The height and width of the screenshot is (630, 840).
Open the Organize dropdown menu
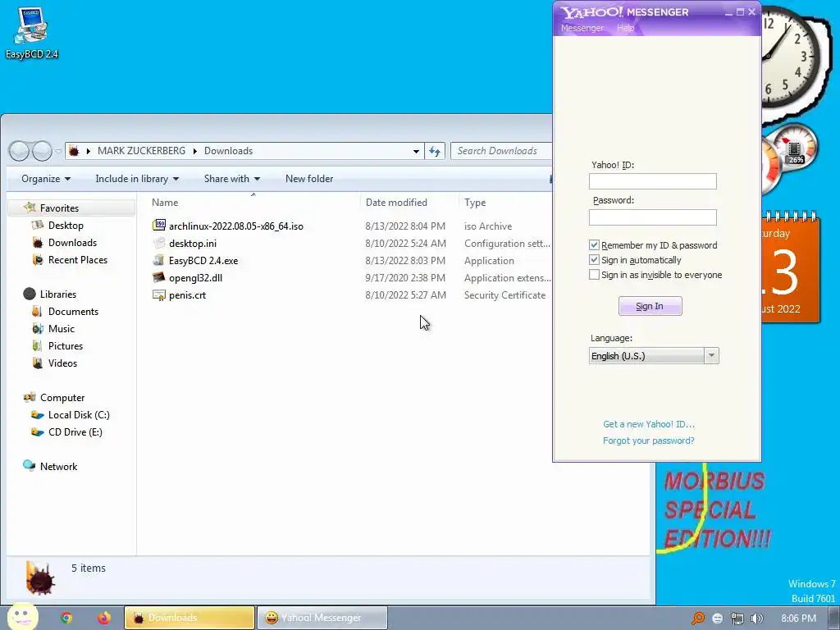[46, 178]
